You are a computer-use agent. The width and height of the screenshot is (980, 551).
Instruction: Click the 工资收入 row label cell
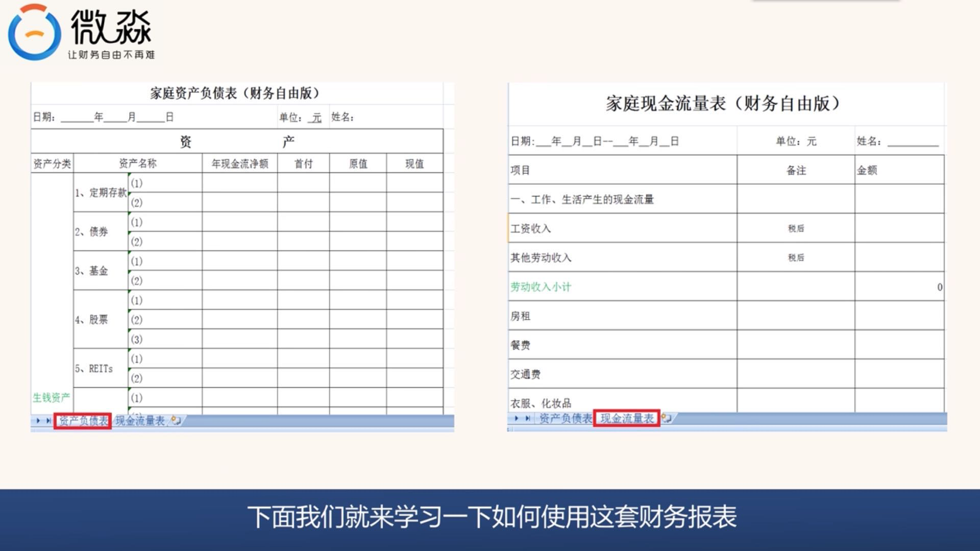click(531, 229)
